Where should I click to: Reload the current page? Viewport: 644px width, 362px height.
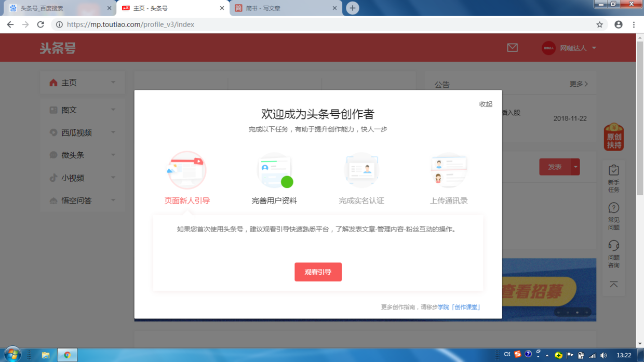(x=41, y=24)
